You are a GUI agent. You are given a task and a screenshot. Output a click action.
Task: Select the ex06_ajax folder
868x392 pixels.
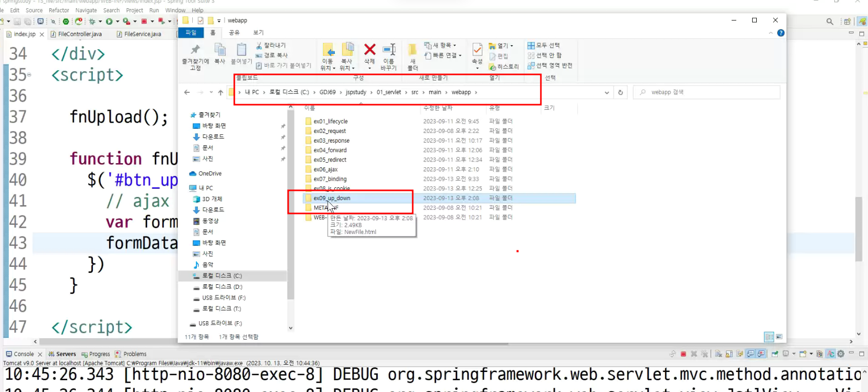pos(326,169)
